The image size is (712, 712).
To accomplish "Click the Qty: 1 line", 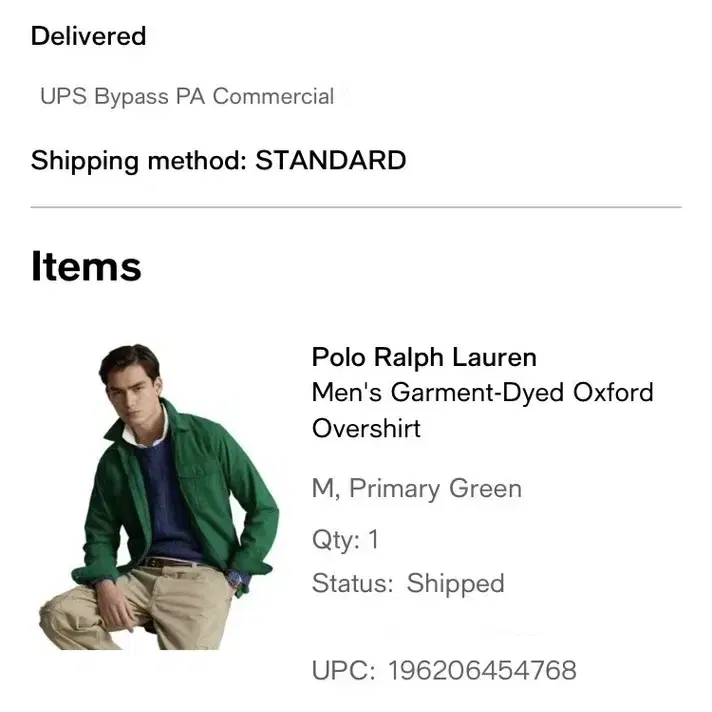I will point(345,540).
